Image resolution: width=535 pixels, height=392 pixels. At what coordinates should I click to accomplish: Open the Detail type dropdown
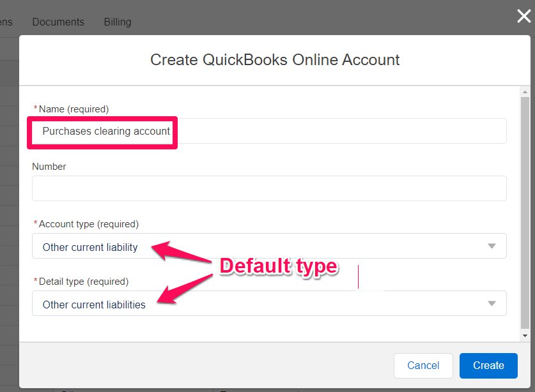pos(269,303)
